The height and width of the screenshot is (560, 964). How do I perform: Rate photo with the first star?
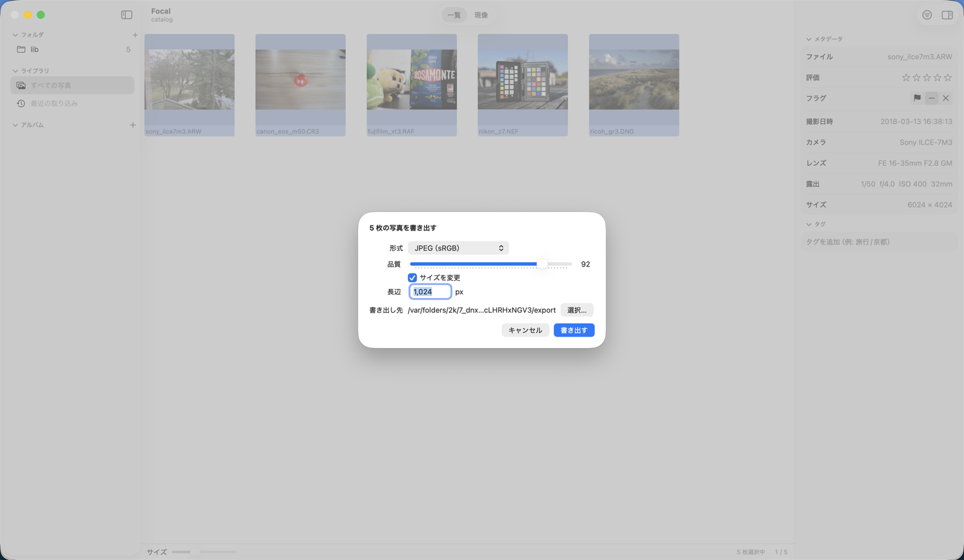coord(906,78)
